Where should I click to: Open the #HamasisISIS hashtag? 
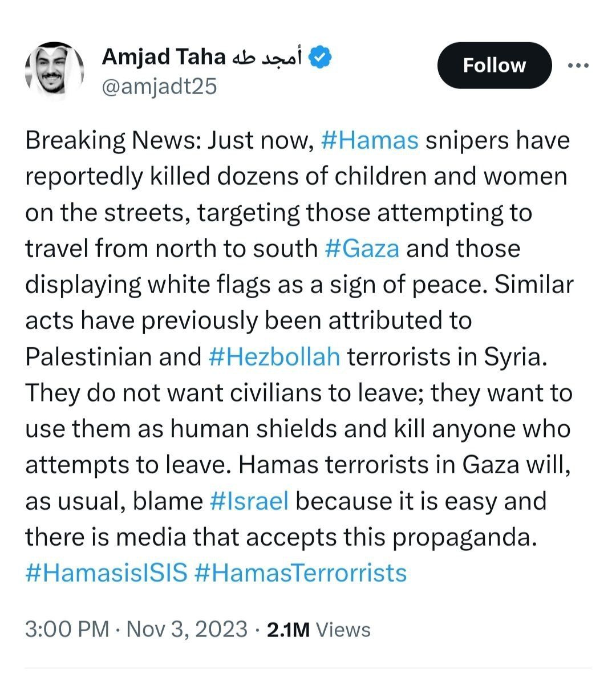point(106,573)
